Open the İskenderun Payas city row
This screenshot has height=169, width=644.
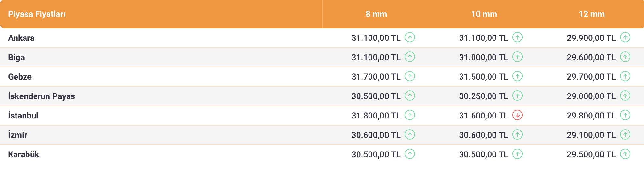41,96
